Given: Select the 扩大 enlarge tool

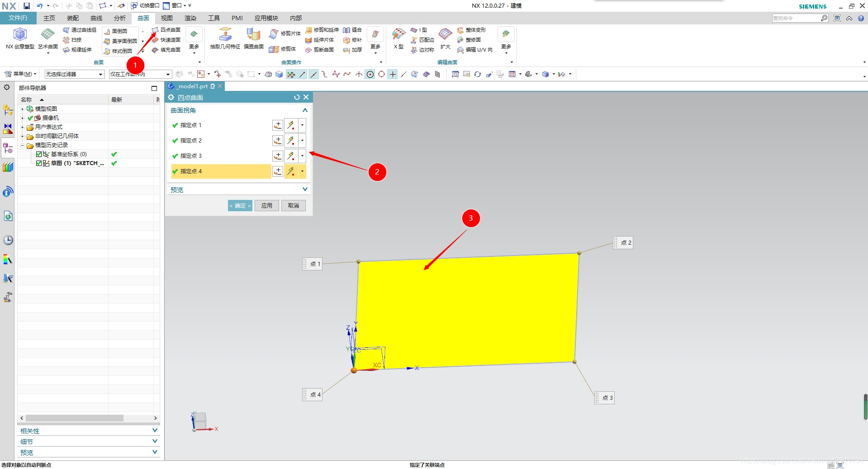Looking at the screenshot, I should click(445, 39).
